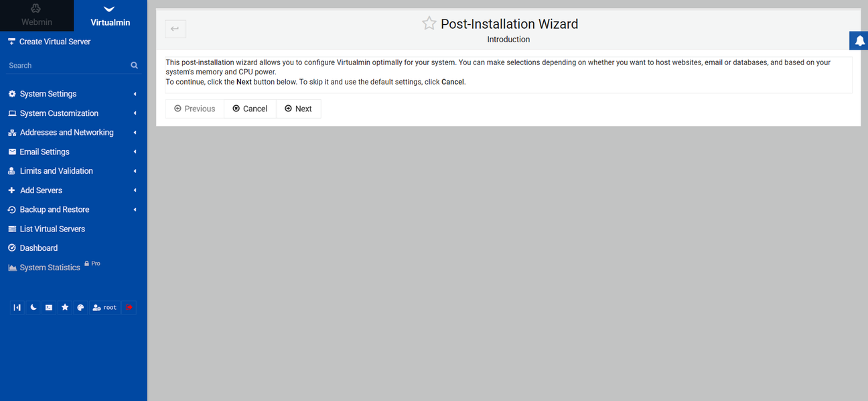Mark page as favorite with title star
This screenshot has width=868, height=401.
click(x=429, y=23)
